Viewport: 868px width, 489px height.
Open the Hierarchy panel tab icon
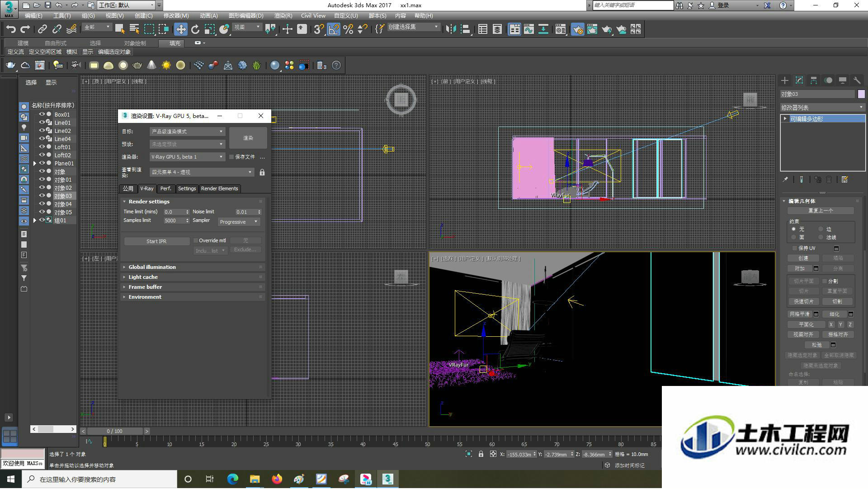(814, 80)
